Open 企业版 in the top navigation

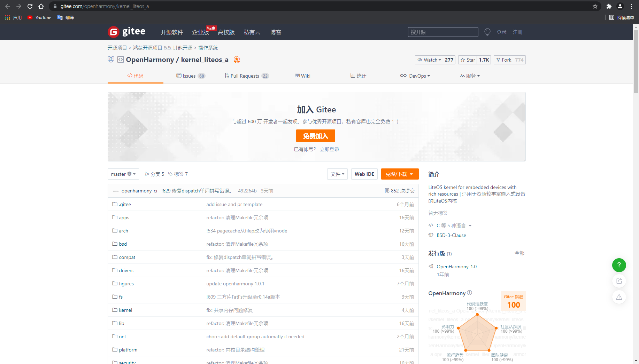pyautogui.click(x=200, y=32)
